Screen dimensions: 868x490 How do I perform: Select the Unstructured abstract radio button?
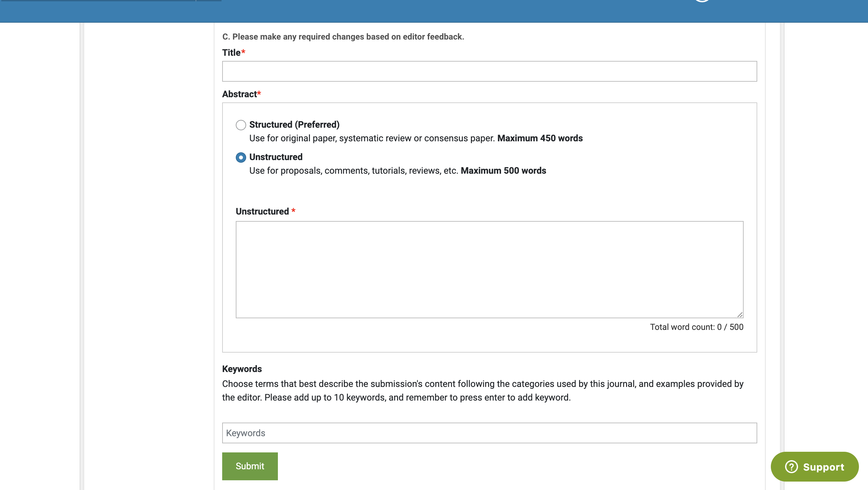(241, 157)
